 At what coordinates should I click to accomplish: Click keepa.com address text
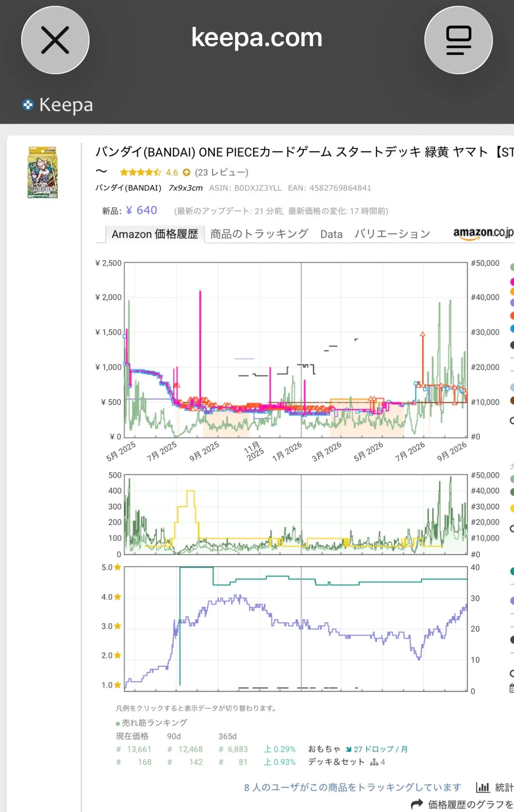(x=257, y=38)
